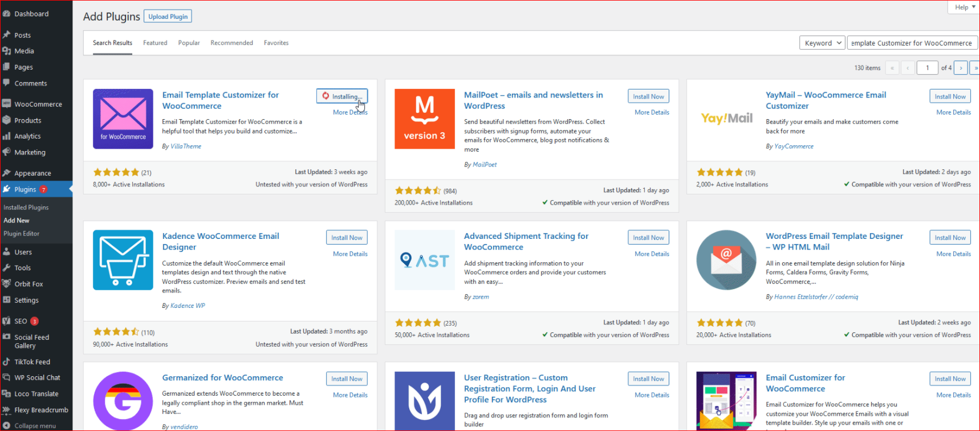The width and height of the screenshot is (980, 431).
Task: Click the Collapse menu arrow icon
Action: coord(6,426)
